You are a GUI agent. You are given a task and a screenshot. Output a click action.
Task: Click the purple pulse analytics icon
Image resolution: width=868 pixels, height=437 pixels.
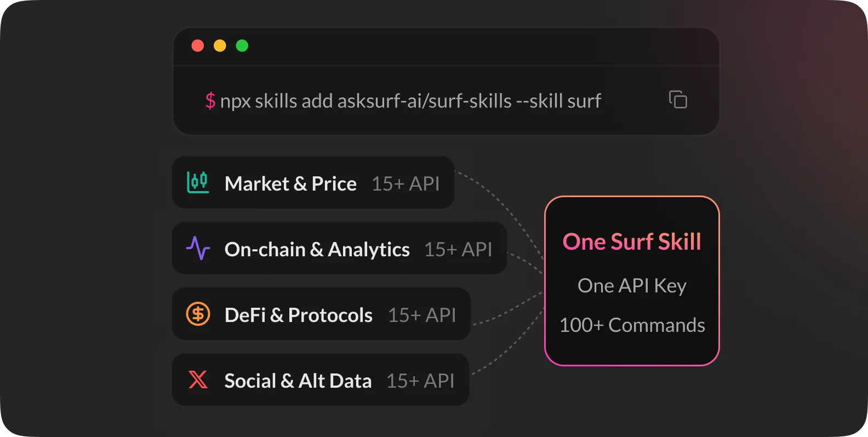click(198, 248)
